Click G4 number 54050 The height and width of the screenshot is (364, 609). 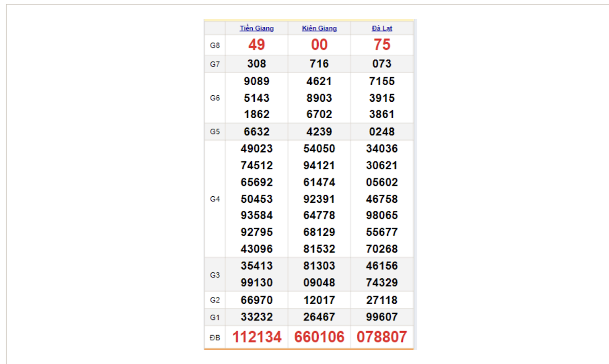[x=319, y=149]
